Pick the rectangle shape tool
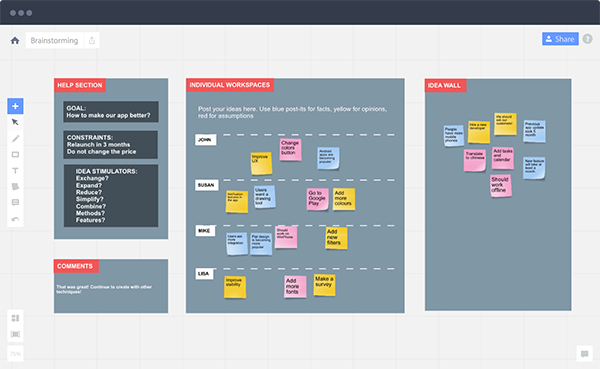This screenshot has width=600, height=369. click(x=15, y=155)
